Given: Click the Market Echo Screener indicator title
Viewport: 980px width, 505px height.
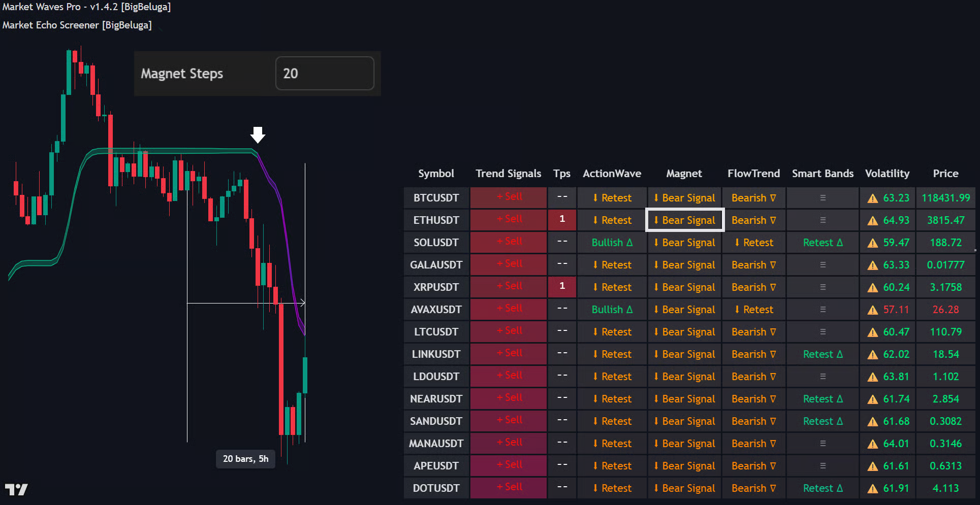Looking at the screenshot, I should (77, 25).
